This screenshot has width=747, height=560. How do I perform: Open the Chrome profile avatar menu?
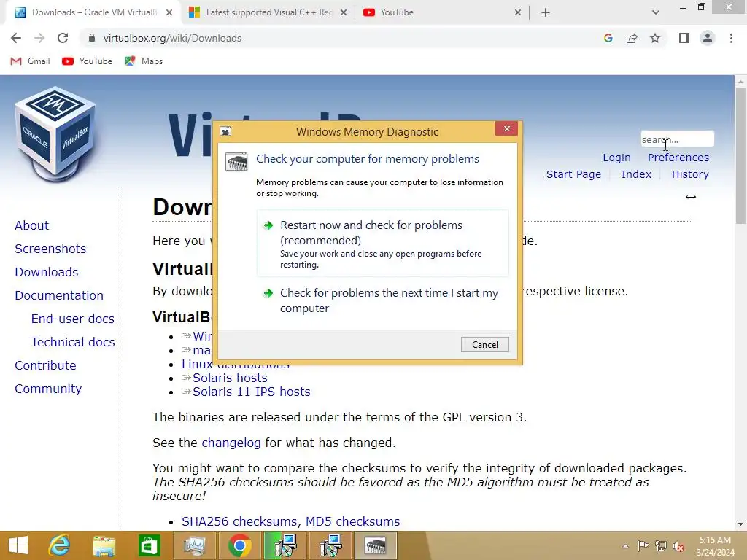tap(708, 38)
